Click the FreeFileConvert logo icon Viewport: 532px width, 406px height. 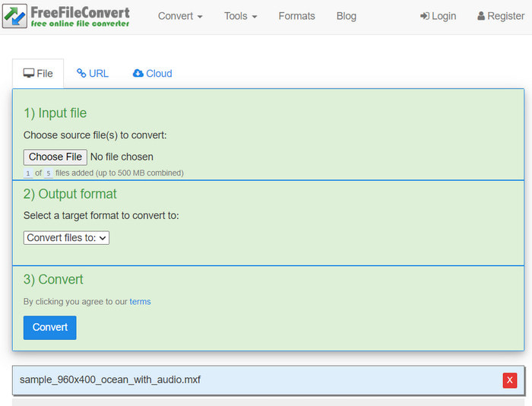click(x=14, y=16)
